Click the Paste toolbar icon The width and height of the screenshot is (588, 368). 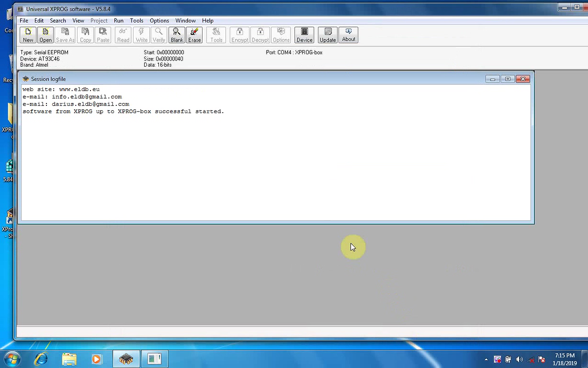(x=103, y=35)
